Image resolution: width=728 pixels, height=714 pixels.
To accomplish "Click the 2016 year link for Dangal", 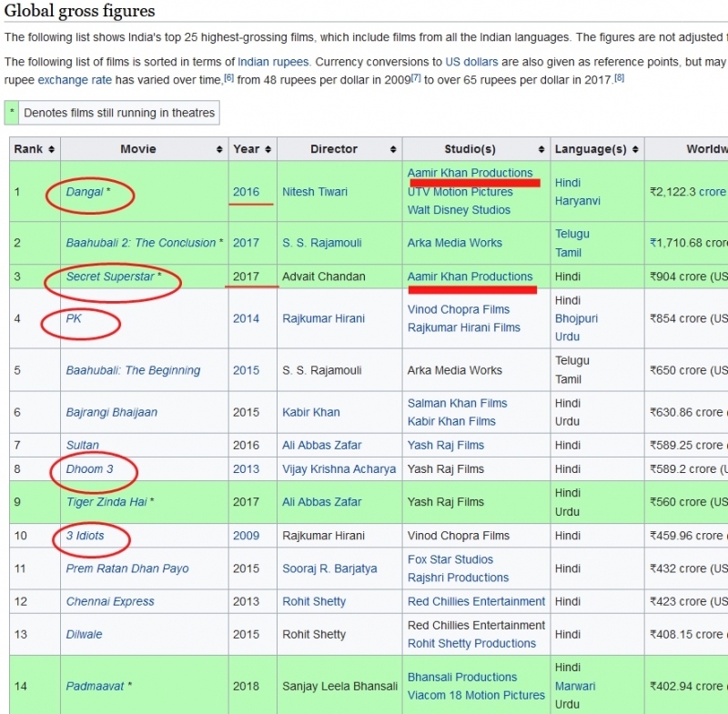I will (246, 192).
